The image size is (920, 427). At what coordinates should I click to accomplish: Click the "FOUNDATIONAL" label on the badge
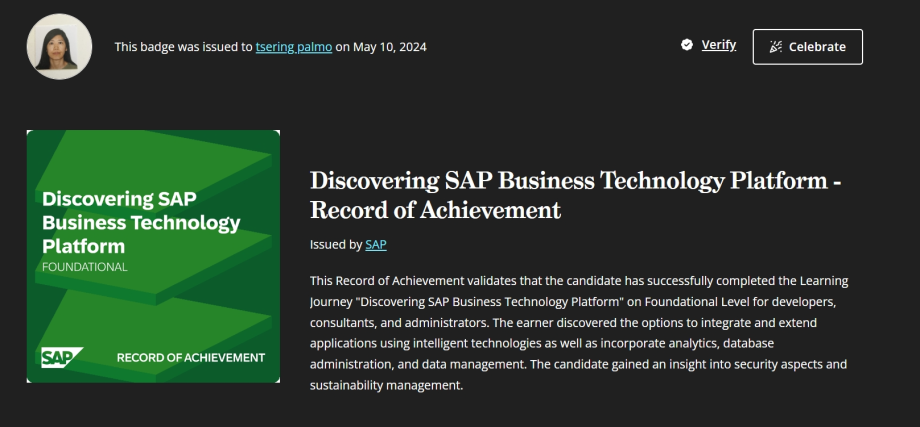click(85, 267)
